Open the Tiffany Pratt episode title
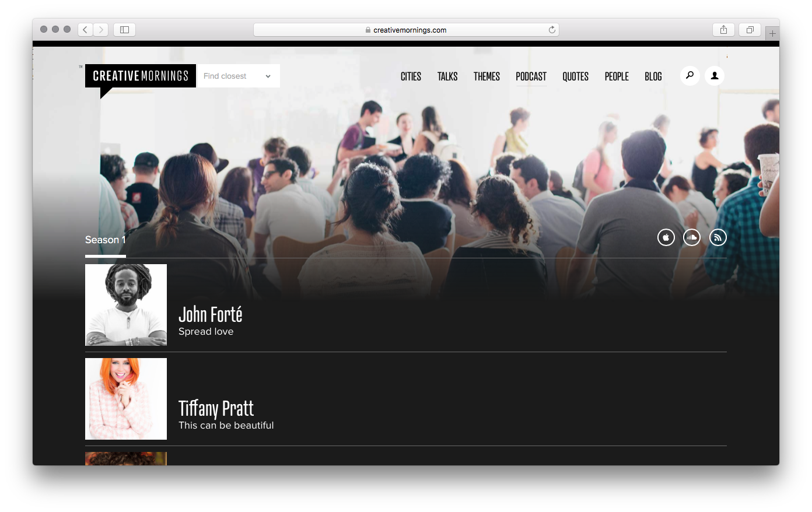Image resolution: width=812 pixels, height=512 pixels. point(216,408)
